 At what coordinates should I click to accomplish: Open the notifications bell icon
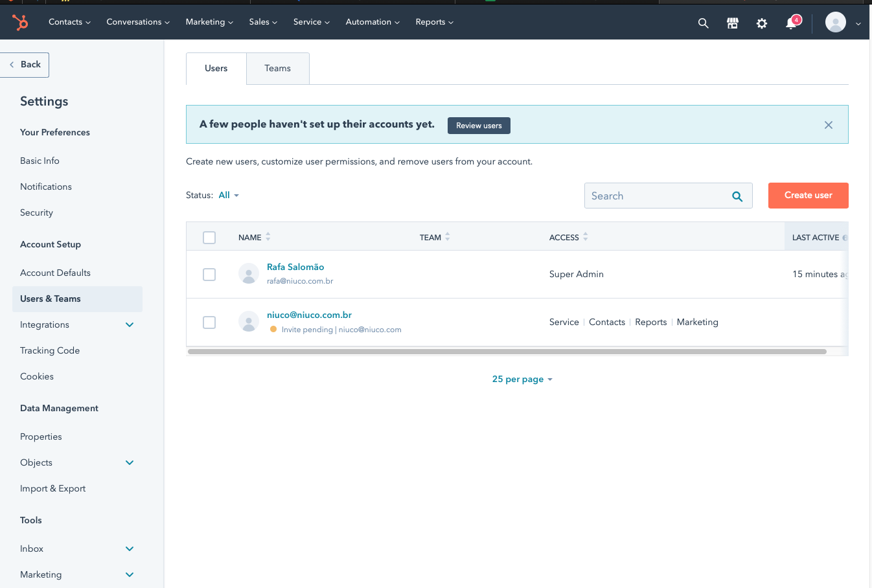pos(792,23)
